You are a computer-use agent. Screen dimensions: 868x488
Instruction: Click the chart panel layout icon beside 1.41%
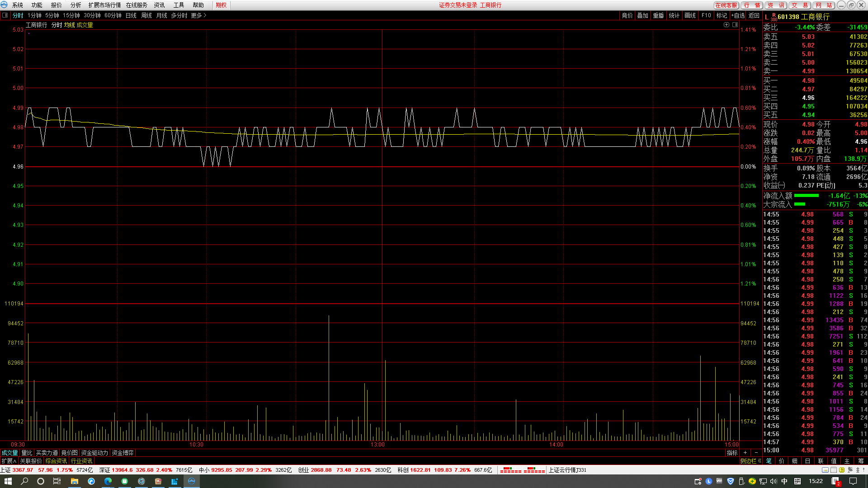pos(735,25)
